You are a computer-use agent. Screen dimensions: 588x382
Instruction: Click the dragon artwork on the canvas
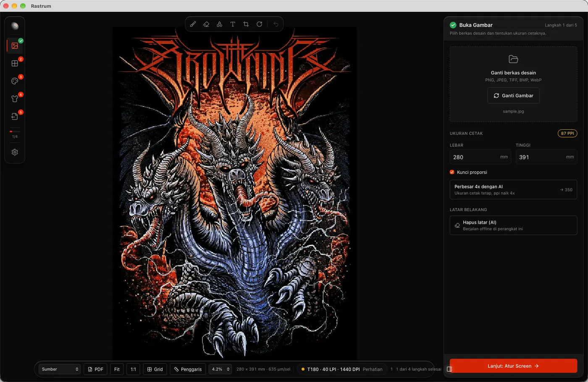coord(234,193)
